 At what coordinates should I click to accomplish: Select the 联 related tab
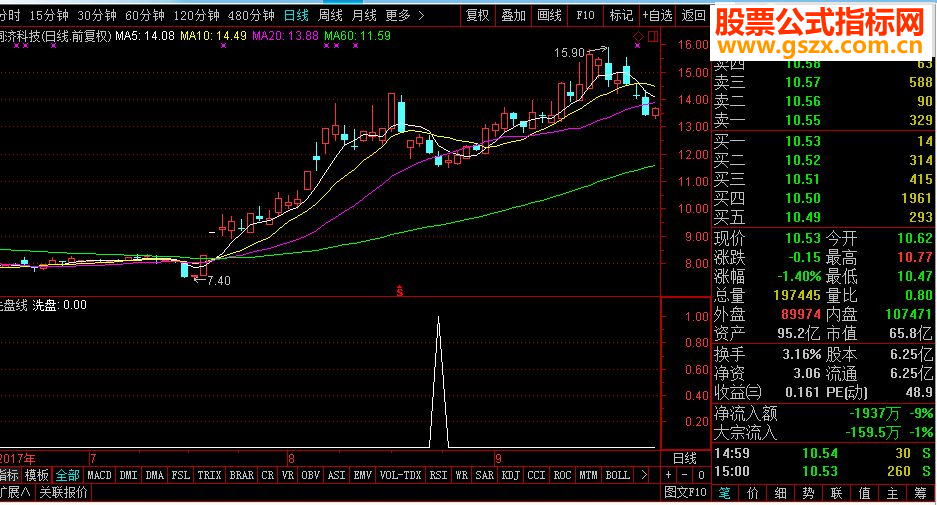pyautogui.click(x=836, y=494)
